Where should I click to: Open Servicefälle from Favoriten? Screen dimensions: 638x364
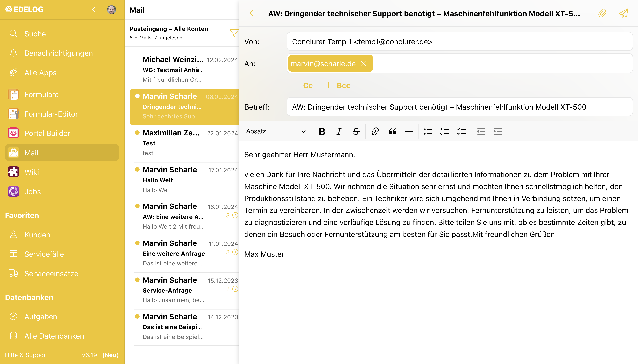click(62, 254)
